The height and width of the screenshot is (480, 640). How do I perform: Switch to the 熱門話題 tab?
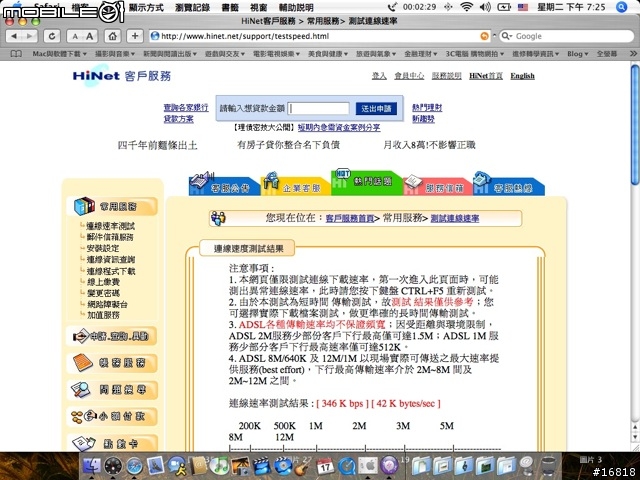tap(366, 182)
